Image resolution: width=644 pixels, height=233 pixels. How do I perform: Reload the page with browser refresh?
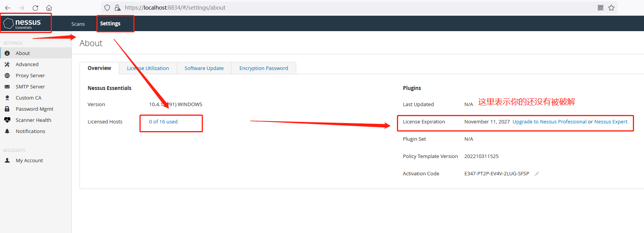point(35,8)
